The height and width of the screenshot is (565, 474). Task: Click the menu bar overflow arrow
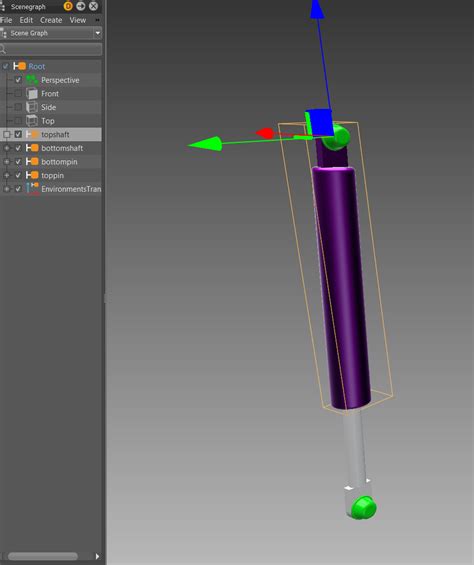[x=97, y=20]
